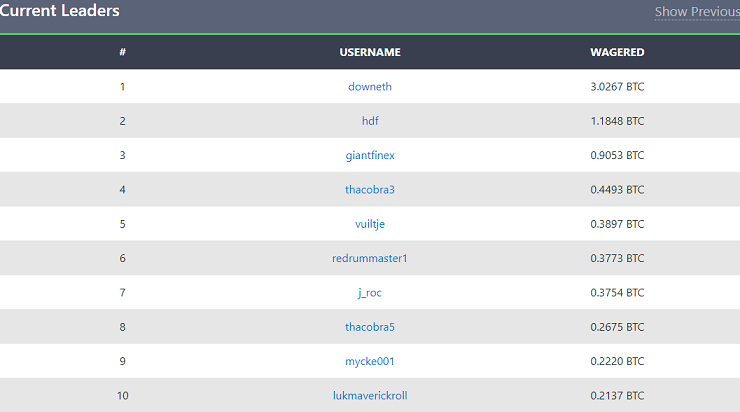This screenshot has height=412, width=740.
Task: Open the hdf username link
Action: pos(370,121)
